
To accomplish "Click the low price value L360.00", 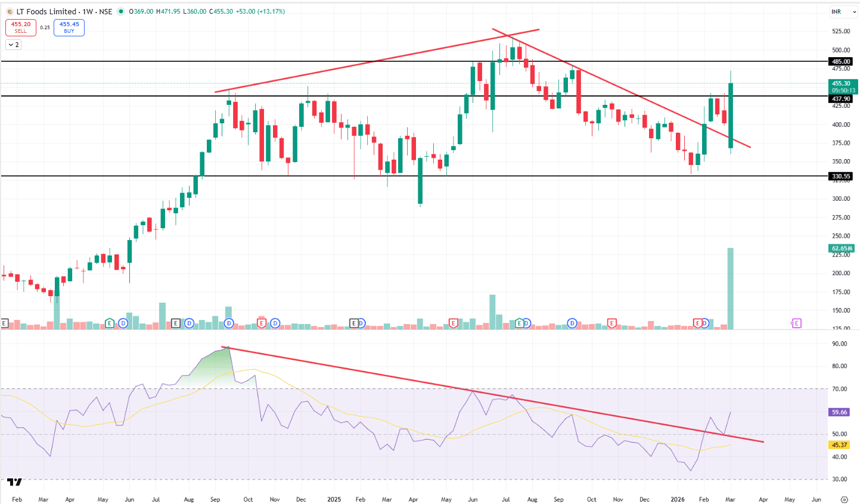I will (194, 11).
